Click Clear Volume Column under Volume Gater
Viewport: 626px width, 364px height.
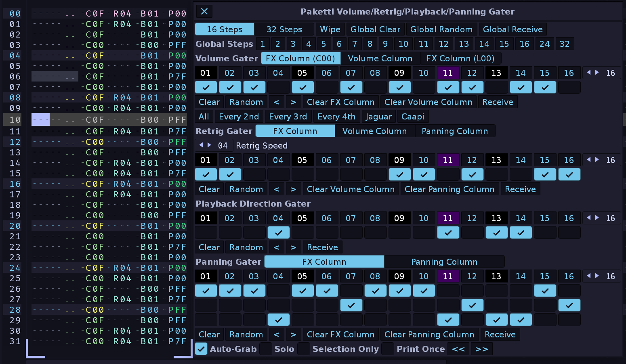tap(429, 102)
